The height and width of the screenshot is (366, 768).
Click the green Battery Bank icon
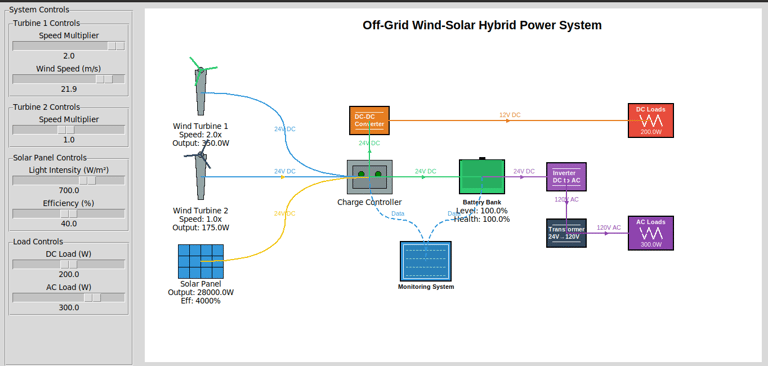click(482, 176)
